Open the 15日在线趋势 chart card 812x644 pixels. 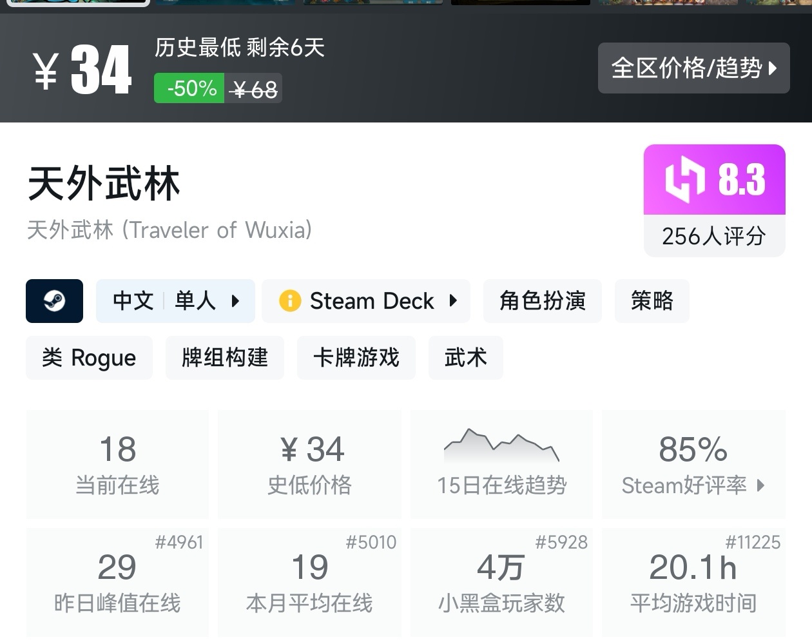point(501,464)
